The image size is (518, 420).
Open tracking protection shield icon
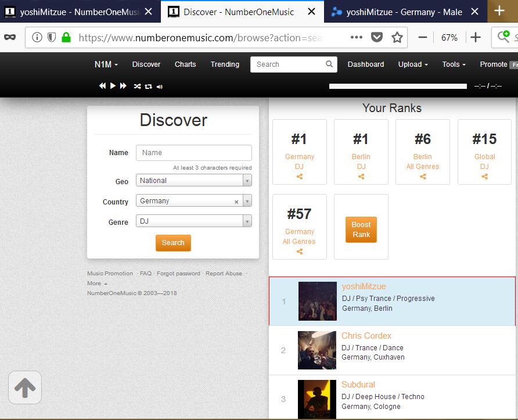52,37
